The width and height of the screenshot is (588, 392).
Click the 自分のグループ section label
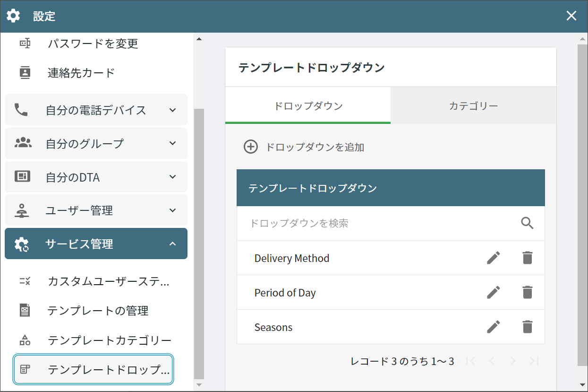[x=85, y=143]
